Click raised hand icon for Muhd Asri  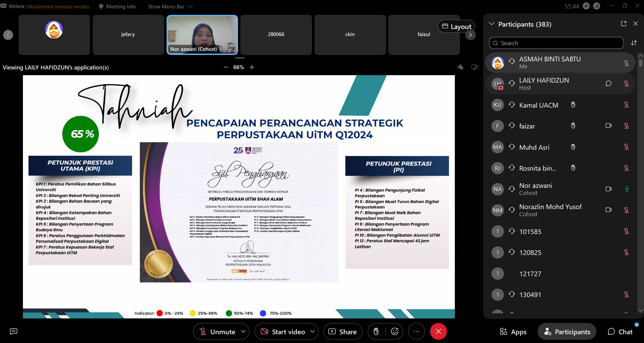573,147
